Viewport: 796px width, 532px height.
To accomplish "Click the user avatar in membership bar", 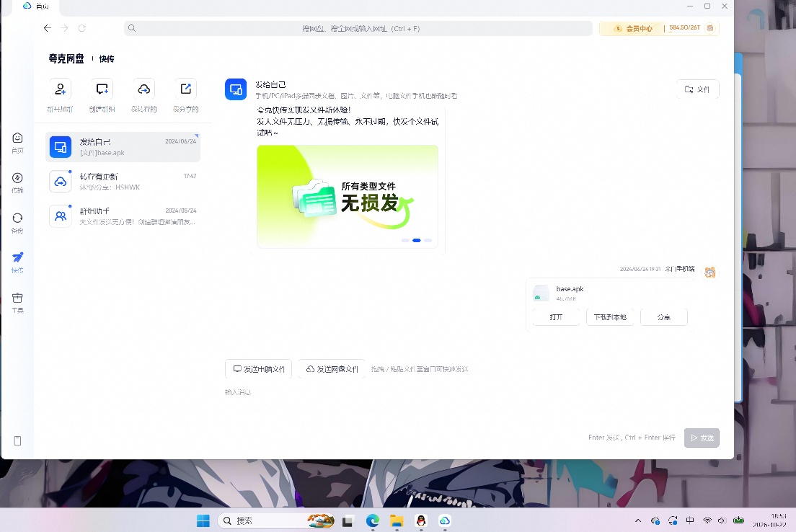I will click(710, 28).
